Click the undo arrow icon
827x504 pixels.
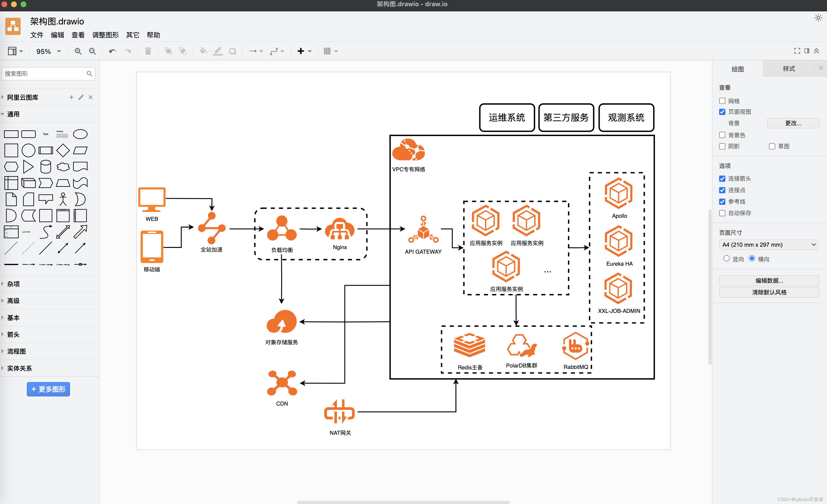[112, 51]
